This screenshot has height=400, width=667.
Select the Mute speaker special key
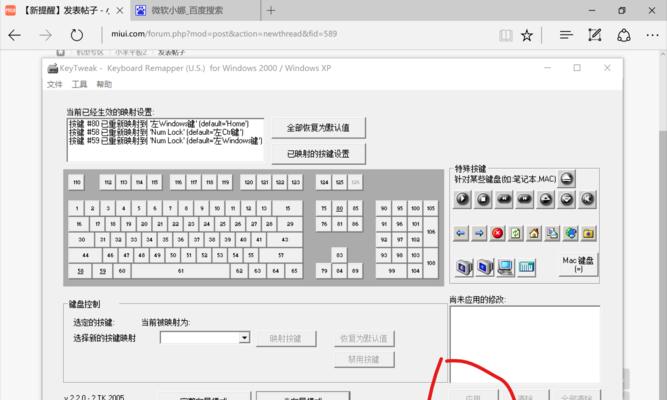coord(587,199)
